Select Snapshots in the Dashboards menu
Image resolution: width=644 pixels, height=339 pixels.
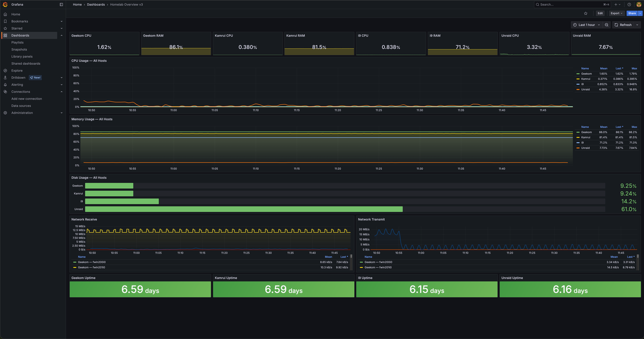pyautogui.click(x=19, y=49)
